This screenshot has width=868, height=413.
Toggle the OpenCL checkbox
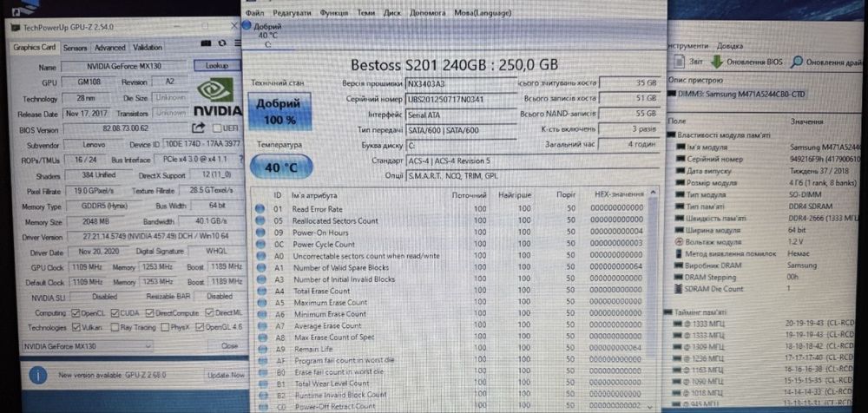(x=76, y=313)
